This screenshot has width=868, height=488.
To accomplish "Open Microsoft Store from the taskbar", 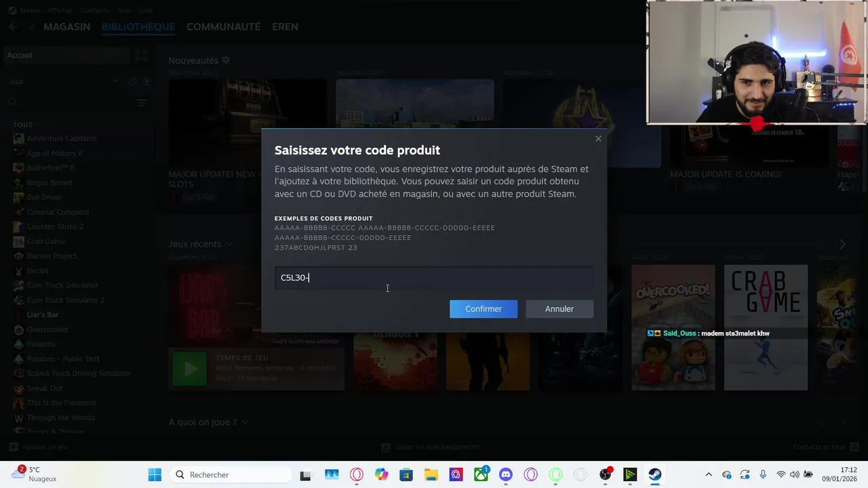I will coord(406,474).
